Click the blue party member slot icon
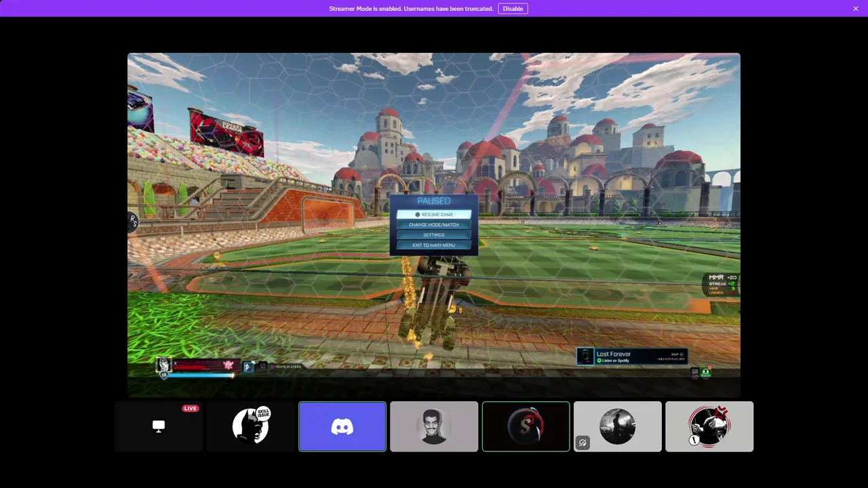 coord(249,367)
